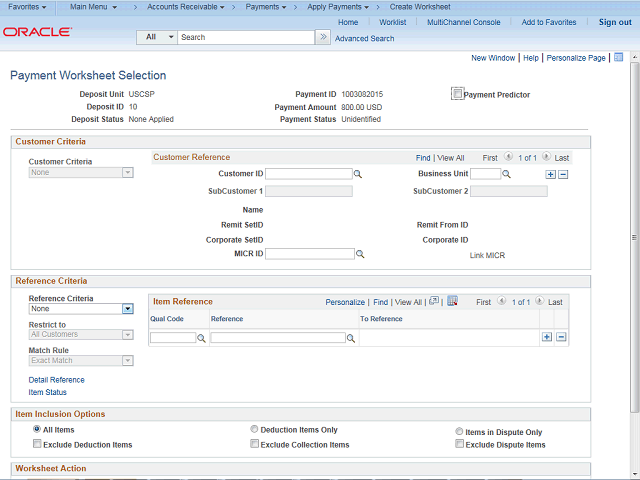Delete Customer Reference row with minus icon

pos(563,174)
